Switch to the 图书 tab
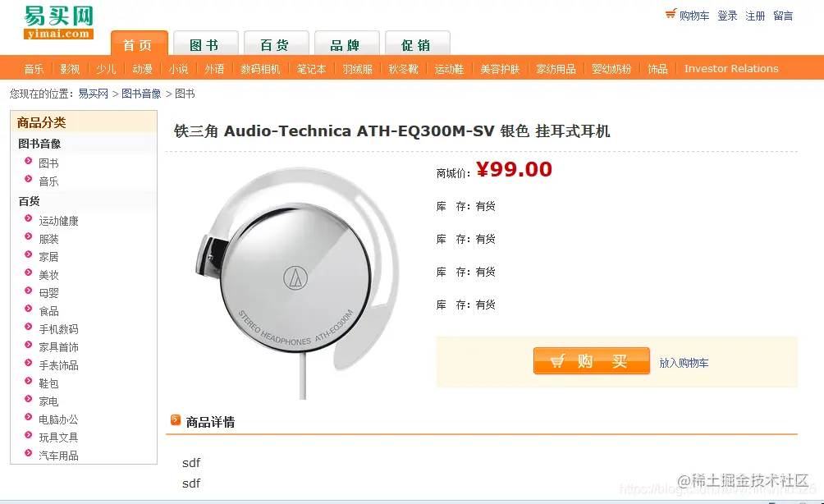The image size is (824, 504). 205,44
